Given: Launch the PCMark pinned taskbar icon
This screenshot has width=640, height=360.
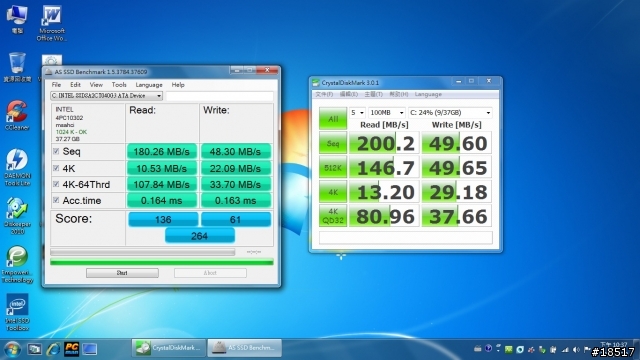Looking at the screenshot, I should click(x=72, y=349).
